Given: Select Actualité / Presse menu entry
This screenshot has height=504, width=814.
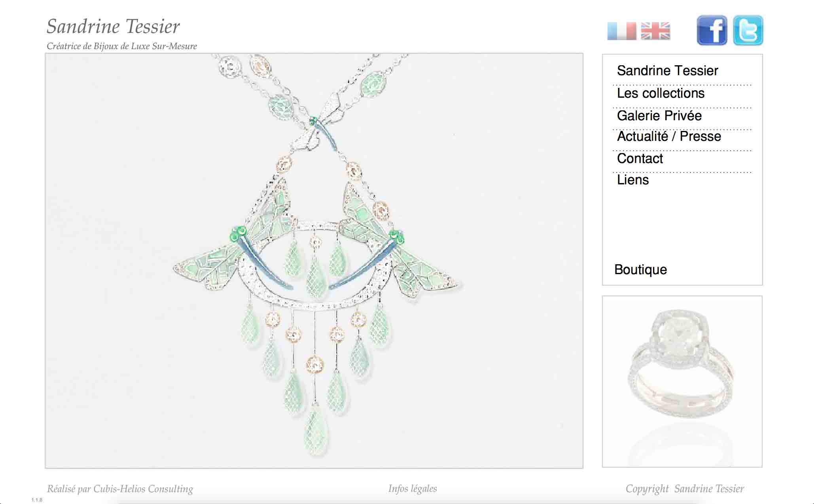Looking at the screenshot, I should tap(669, 136).
